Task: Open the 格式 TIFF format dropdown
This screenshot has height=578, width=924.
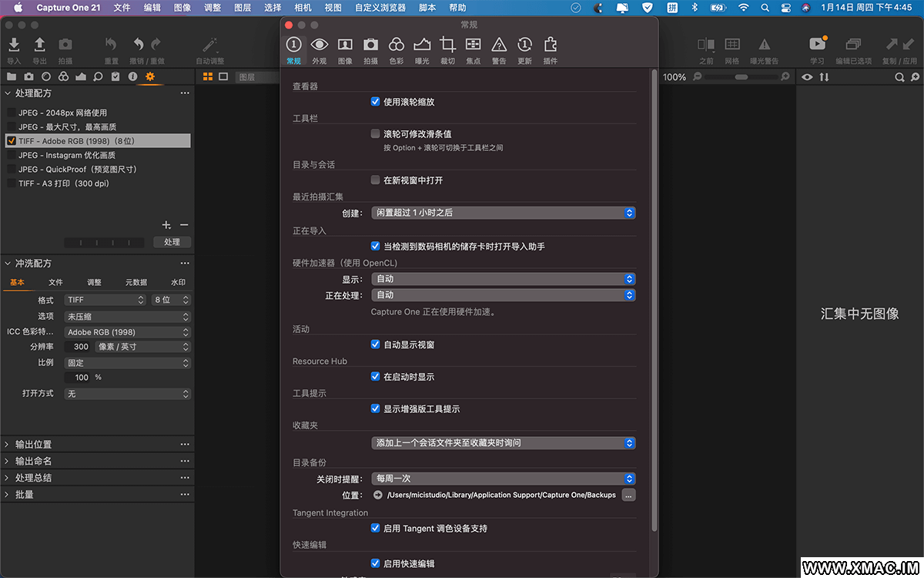Action: click(x=105, y=300)
